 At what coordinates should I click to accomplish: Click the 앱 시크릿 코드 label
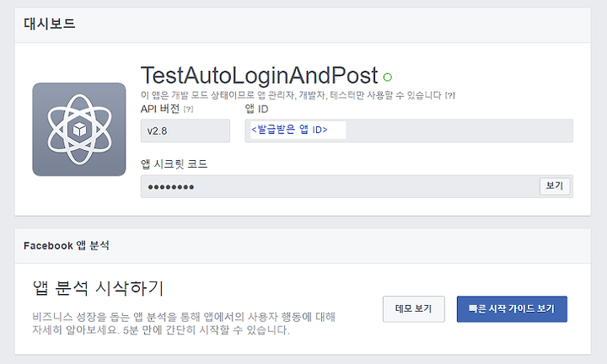click(175, 164)
